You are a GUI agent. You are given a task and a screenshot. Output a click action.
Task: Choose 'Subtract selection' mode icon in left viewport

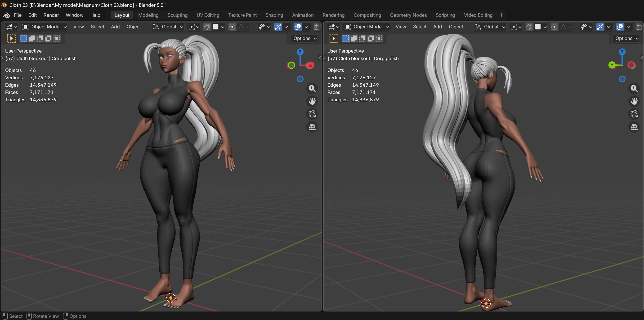(x=40, y=39)
